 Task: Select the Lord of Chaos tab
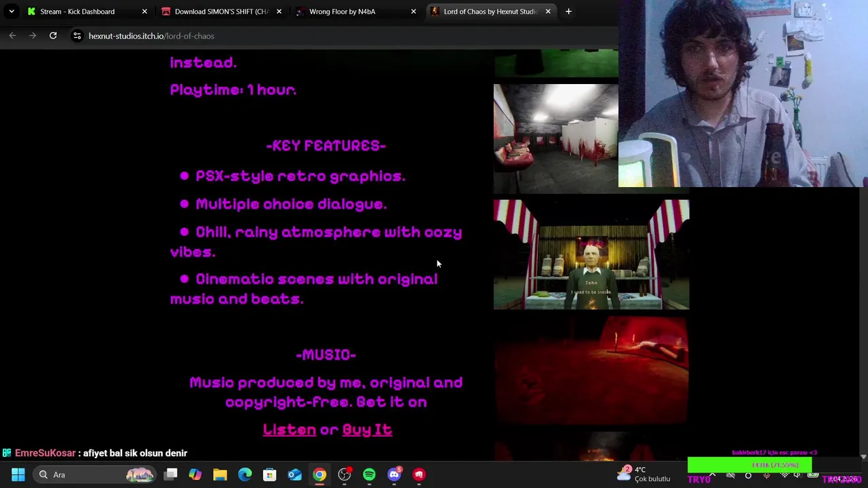tap(490, 12)
